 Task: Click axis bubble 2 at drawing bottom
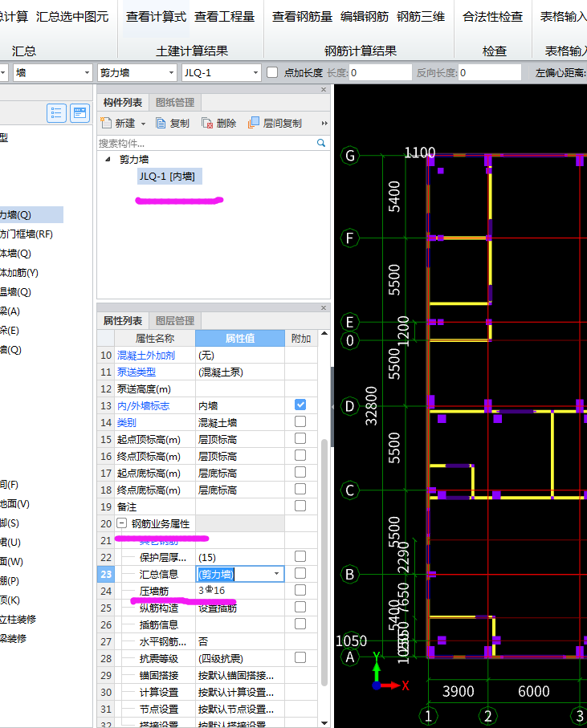[x=487, y=715]
